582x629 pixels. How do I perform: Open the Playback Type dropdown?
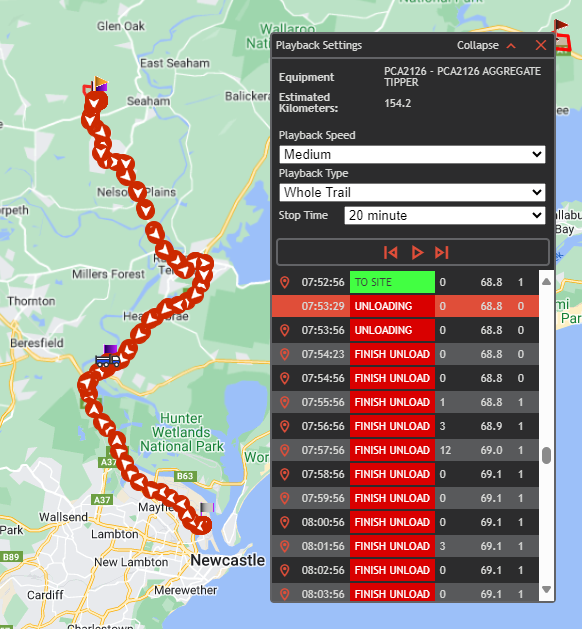tap(412, 193)
